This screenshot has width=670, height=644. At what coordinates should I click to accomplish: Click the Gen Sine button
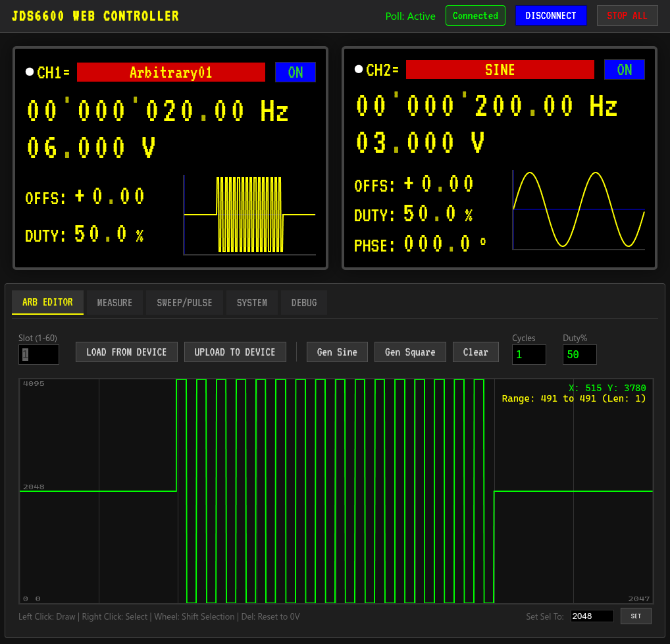[x=337, y=352]
